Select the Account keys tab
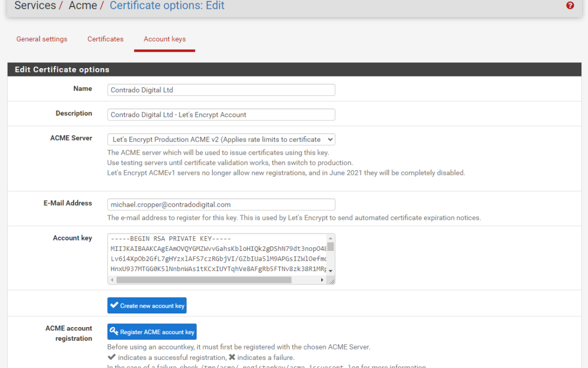The height and width of the screenshot is (368, 588). point(164,39)
